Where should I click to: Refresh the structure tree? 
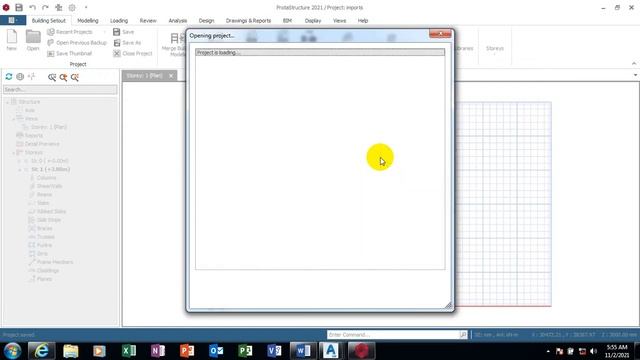(x=9, y=76)
